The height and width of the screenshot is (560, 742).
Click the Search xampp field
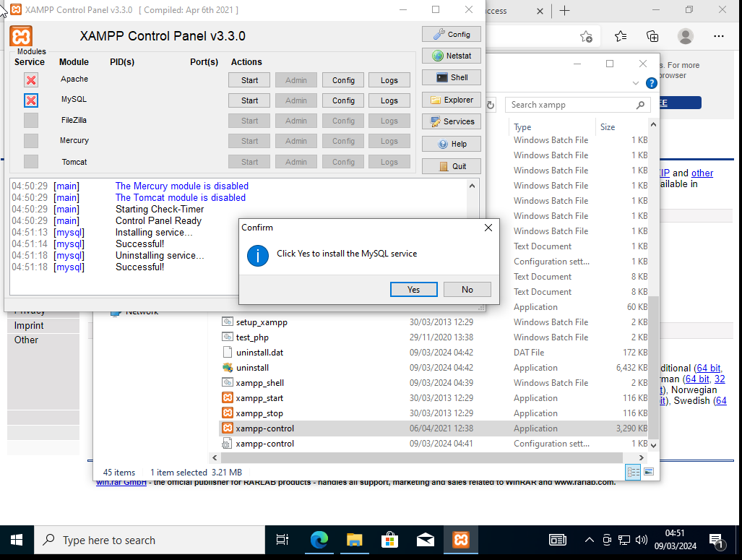[x=571, y=105]
